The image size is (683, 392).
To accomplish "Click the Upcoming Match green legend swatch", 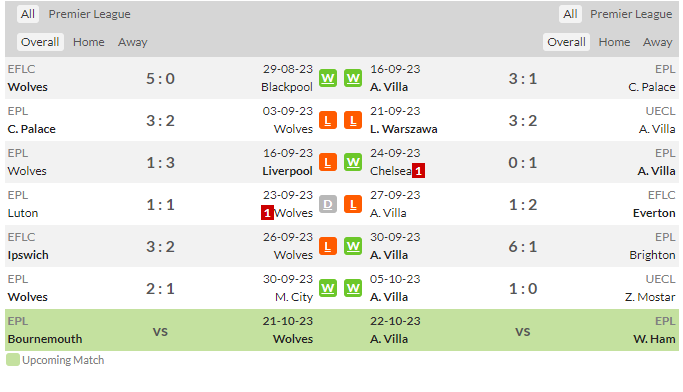I will [x=13, y=360].
